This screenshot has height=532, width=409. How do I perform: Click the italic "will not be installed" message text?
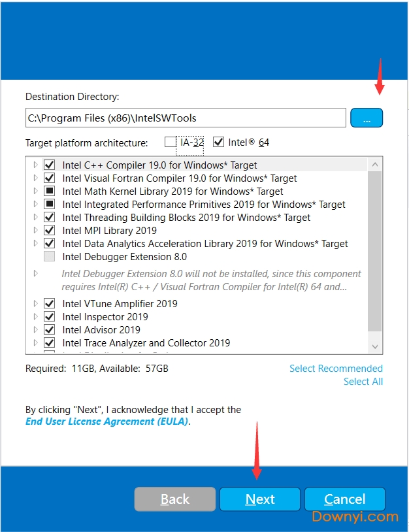point(211,280)
